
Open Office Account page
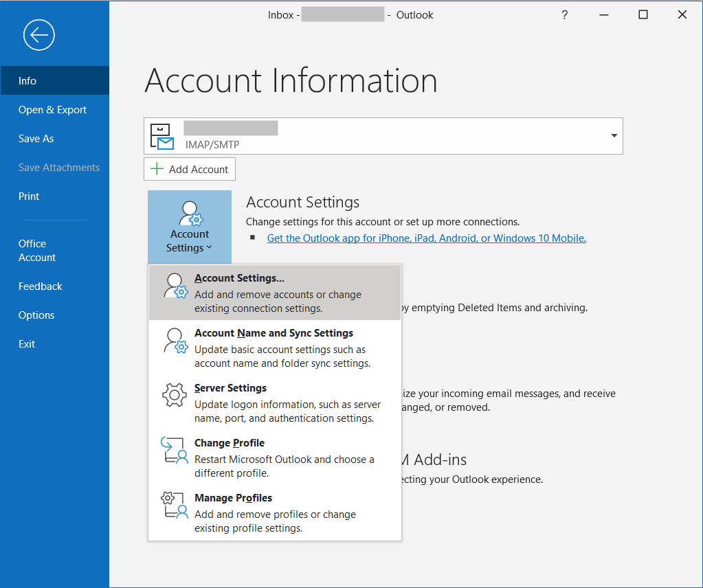(55, 251)
